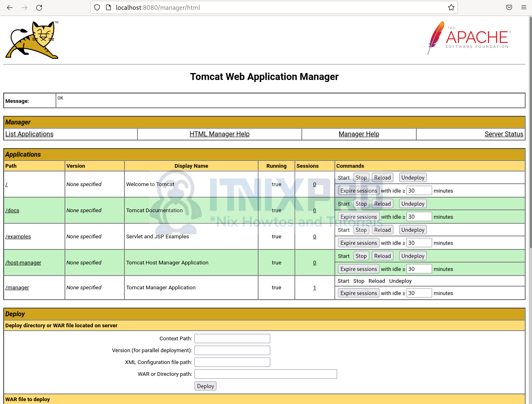Open the / root application path link
532x404 pixels.
click(x=7, y=184)
